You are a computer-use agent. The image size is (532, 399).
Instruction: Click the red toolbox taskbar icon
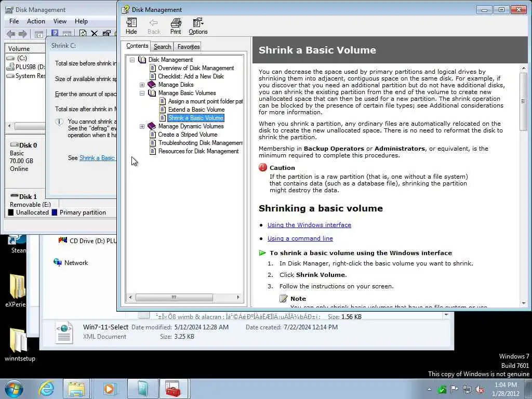pos(174,389)
